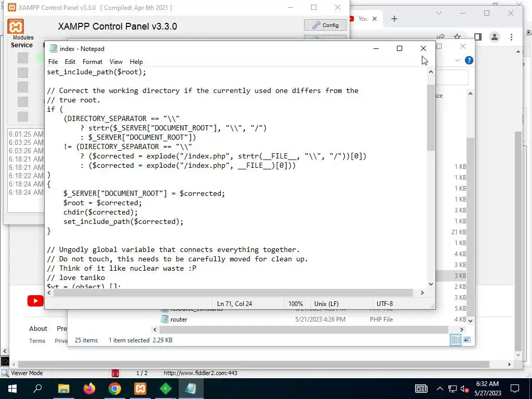Place cursor on 'chdir($corrected);' line

[100, 212]
